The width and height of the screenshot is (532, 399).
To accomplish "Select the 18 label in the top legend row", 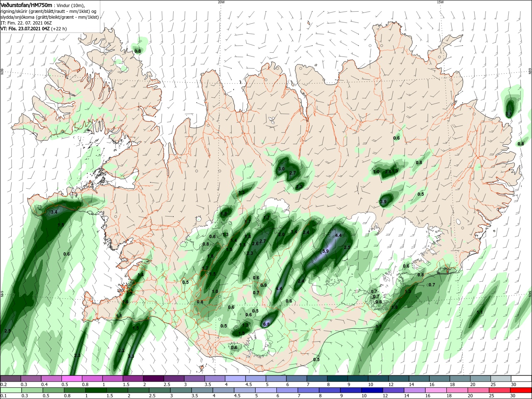I will (x=451, y=384).
